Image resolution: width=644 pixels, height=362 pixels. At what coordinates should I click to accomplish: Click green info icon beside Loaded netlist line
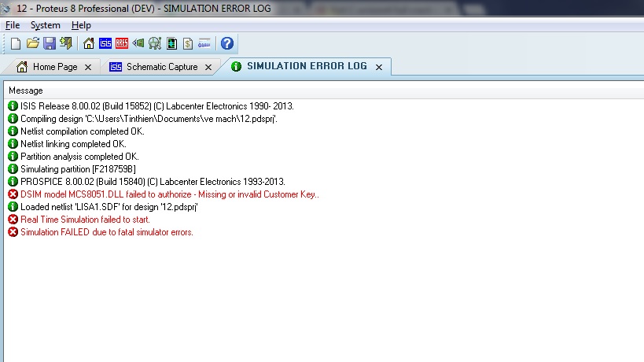(x=13, y=207)
